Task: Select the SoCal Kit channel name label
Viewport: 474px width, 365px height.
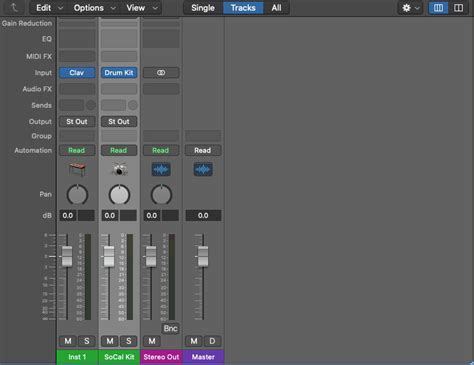Action: (119, 357)
